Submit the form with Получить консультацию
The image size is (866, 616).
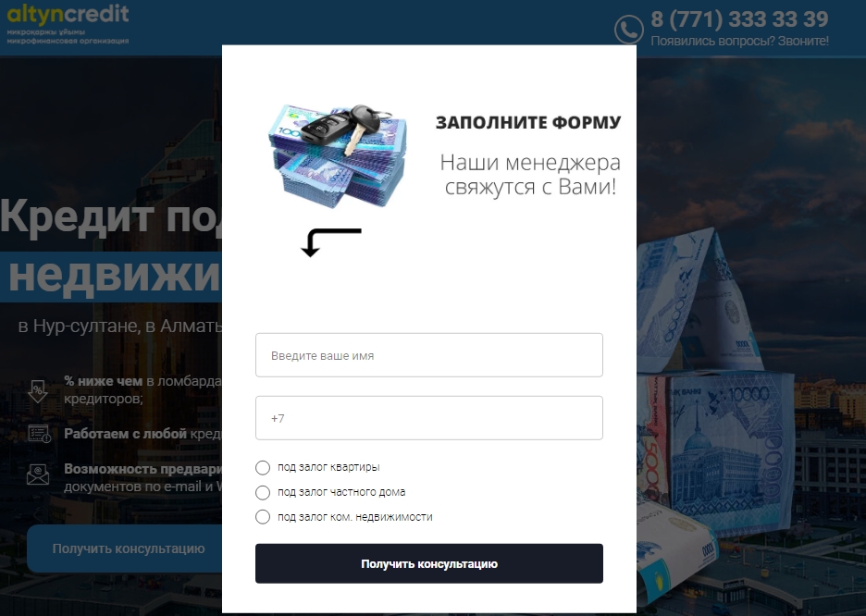tap(429, 563)
